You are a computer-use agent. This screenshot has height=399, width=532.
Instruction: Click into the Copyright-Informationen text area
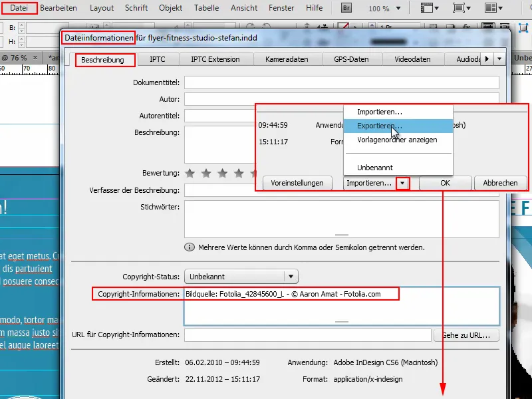[x=342, y=306]
